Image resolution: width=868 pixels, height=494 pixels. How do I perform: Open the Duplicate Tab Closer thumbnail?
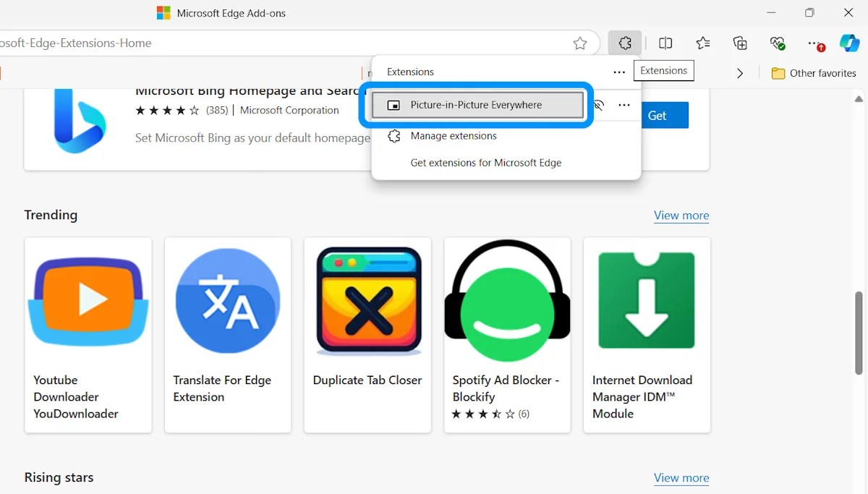[367, 300]
